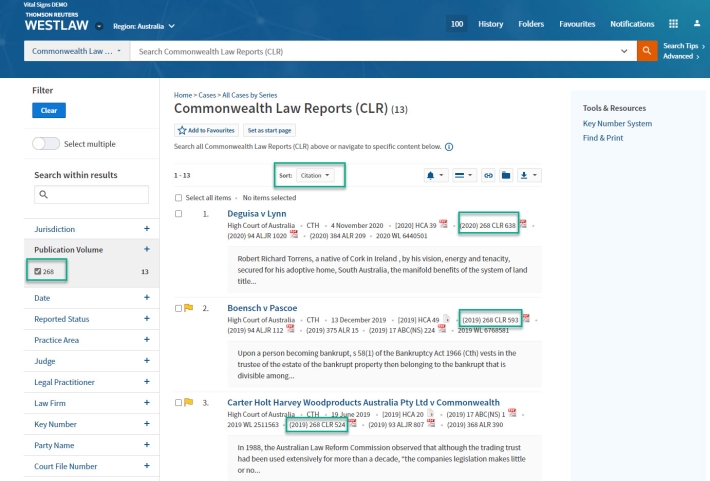
Task: Click the orange search magnifier button
Action: point(647,51)
